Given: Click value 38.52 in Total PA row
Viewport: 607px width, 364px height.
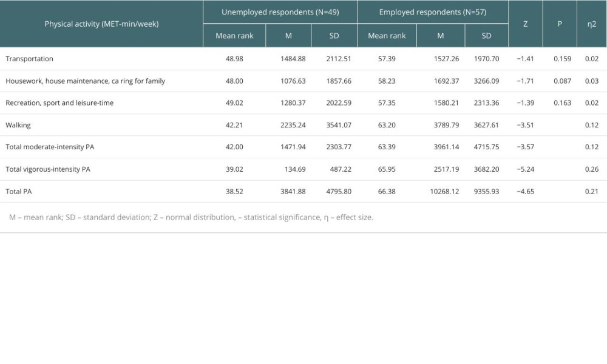Looking at the screenshot, I should [234, 192].
